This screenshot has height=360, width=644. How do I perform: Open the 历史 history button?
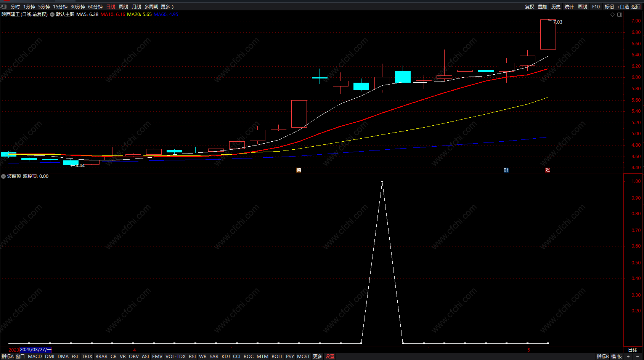pyautogui.click(x=556, y=6)
